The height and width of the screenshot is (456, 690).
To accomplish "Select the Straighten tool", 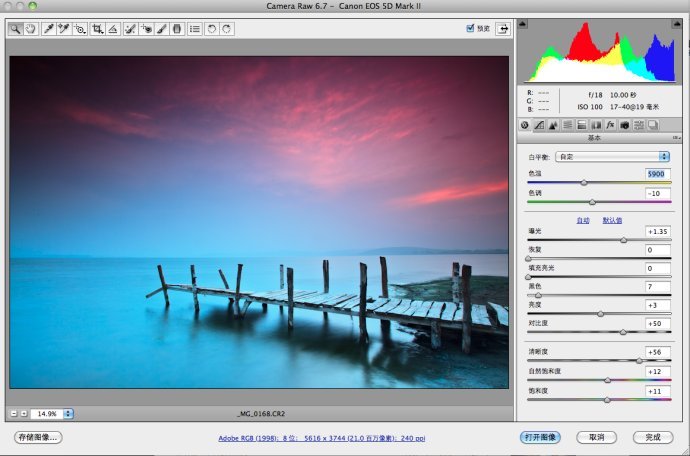I will pos(113,29).
